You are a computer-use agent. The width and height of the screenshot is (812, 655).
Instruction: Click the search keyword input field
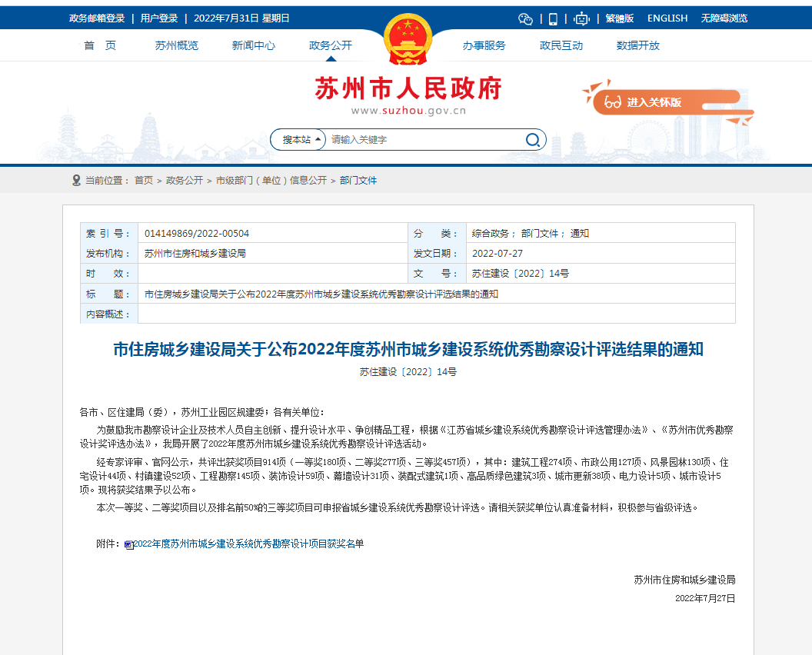423,140
